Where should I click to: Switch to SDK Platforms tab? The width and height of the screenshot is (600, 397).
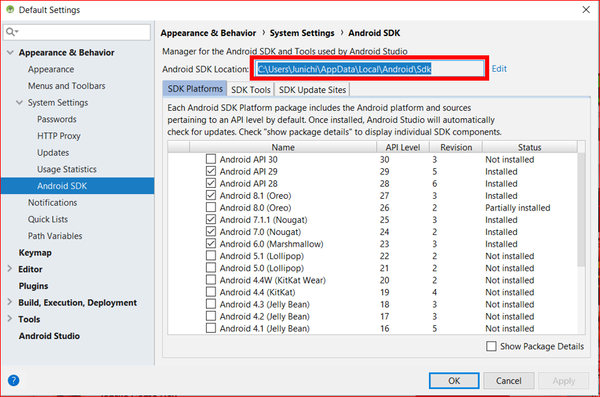coord(195,89)
